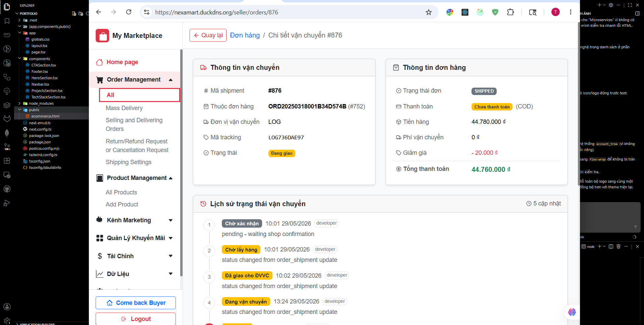The height and width of the screenshot is (325, 644).
Task: Click New File icon in PORTFOLIO explorer header
Action: tap(74, 13)
